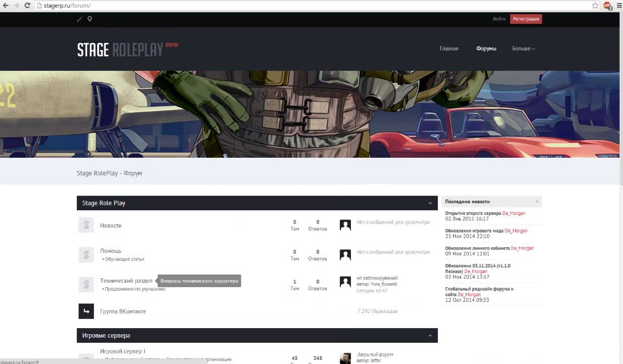The width and height of the screenshot is (623, 364).
Task: Click avatar next to Yura_Rossetti post
Action: 345,282
